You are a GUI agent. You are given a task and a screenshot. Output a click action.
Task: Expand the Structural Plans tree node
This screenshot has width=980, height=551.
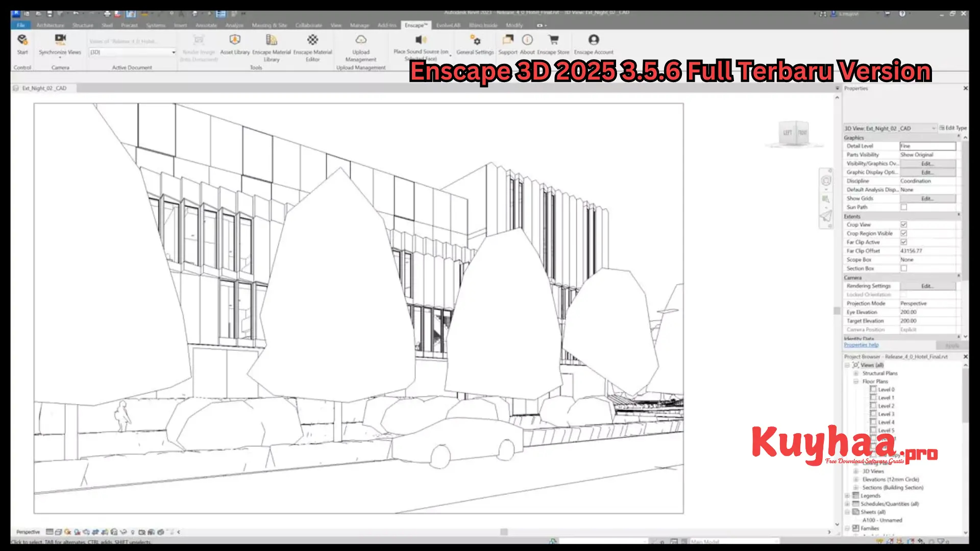856,373
